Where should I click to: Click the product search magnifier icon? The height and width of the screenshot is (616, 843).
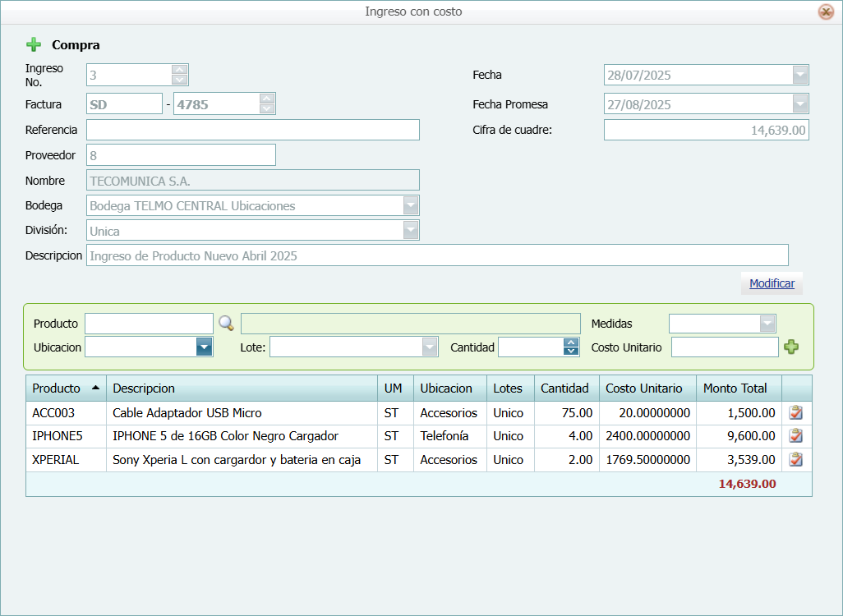point(226,323)
